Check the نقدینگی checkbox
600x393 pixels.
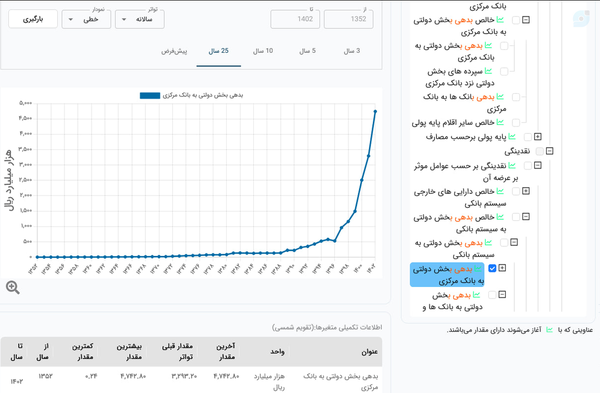point(540,151)
